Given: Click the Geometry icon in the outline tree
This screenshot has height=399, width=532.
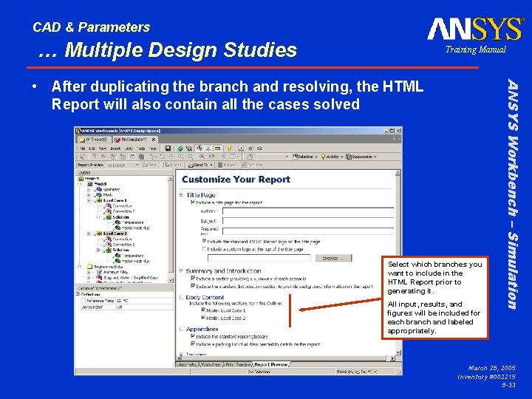Looking at the screenshot, I should click(x=99, y=189).
